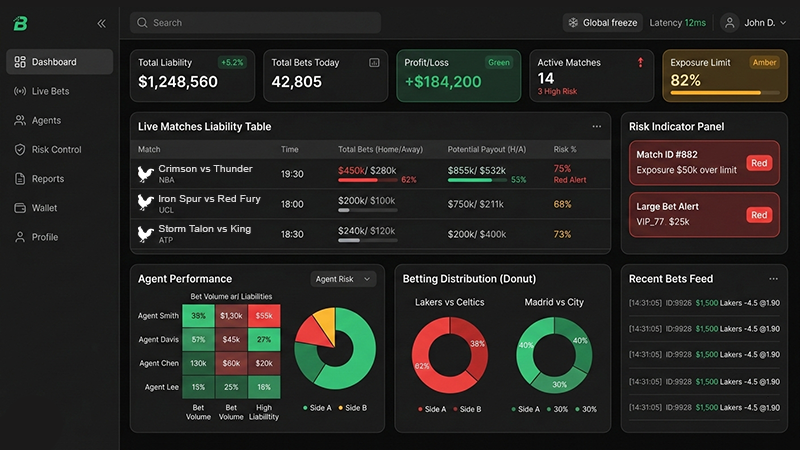Click the Exposure Limit progress bar
Screen dimensions: 800x450
[725, 93]
